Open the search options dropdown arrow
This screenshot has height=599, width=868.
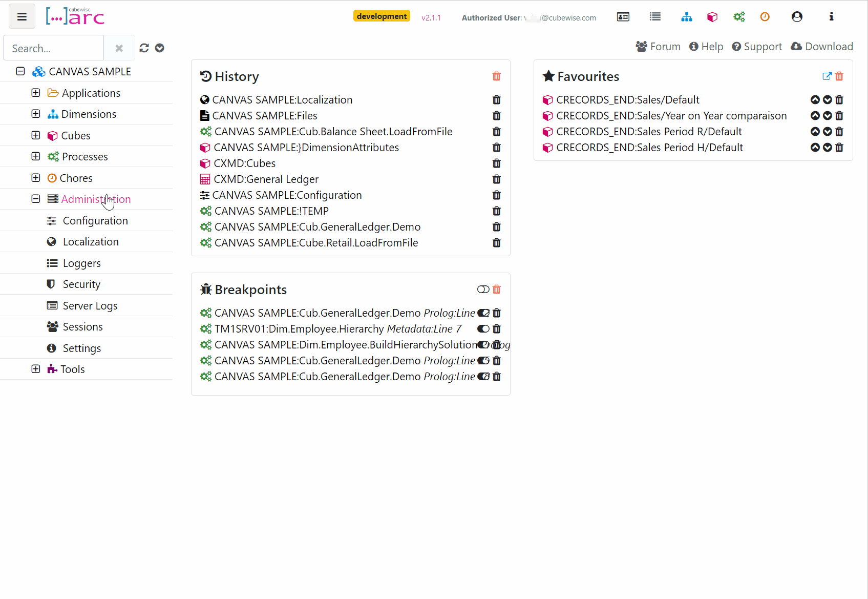coord(159,48)
